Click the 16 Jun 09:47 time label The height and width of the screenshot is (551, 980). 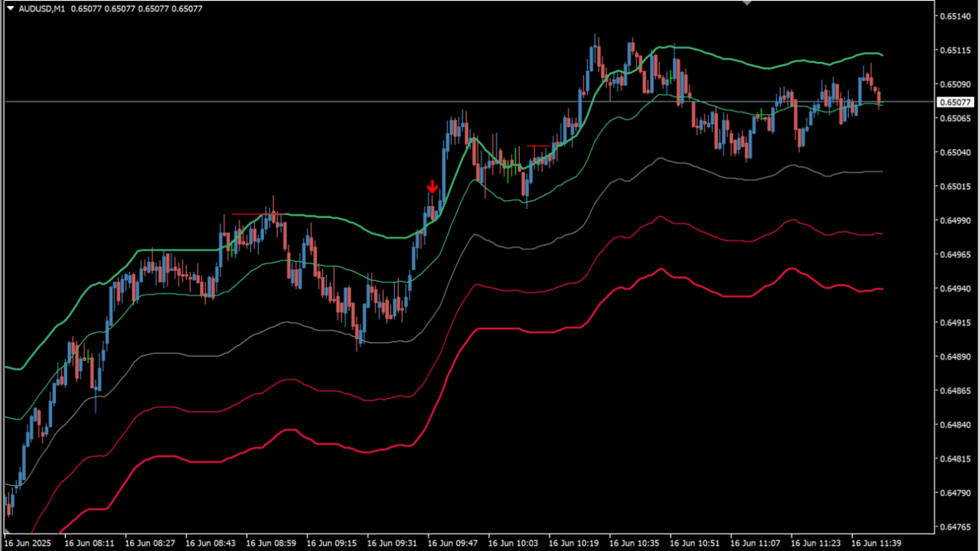click(452, 543)
